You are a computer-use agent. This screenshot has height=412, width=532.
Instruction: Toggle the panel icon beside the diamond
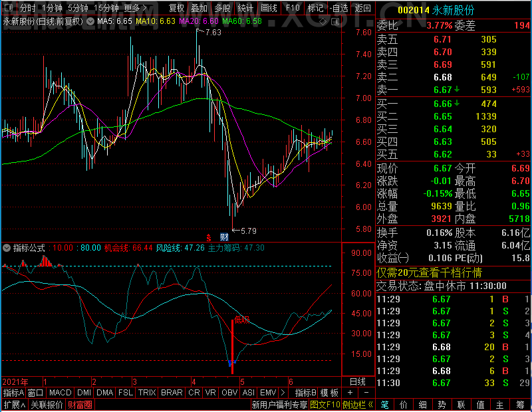pyautogui.click(x=335, y=22)
